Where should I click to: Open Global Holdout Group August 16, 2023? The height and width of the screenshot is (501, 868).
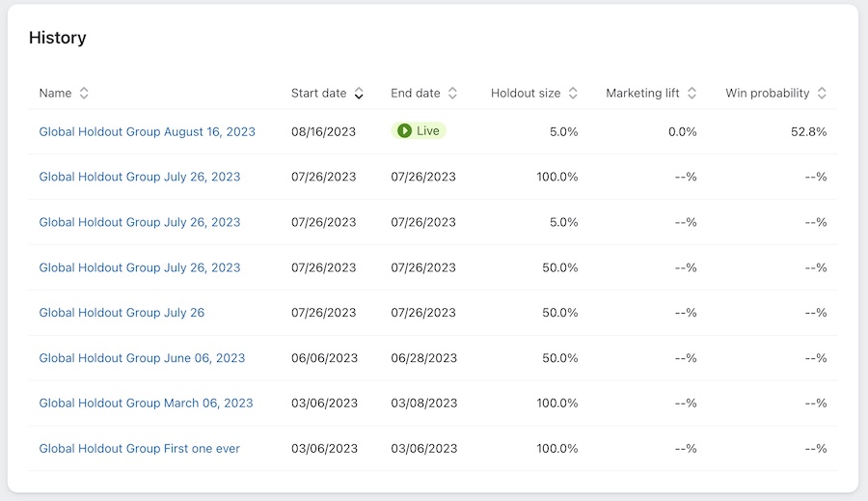(x=147, y=131)
